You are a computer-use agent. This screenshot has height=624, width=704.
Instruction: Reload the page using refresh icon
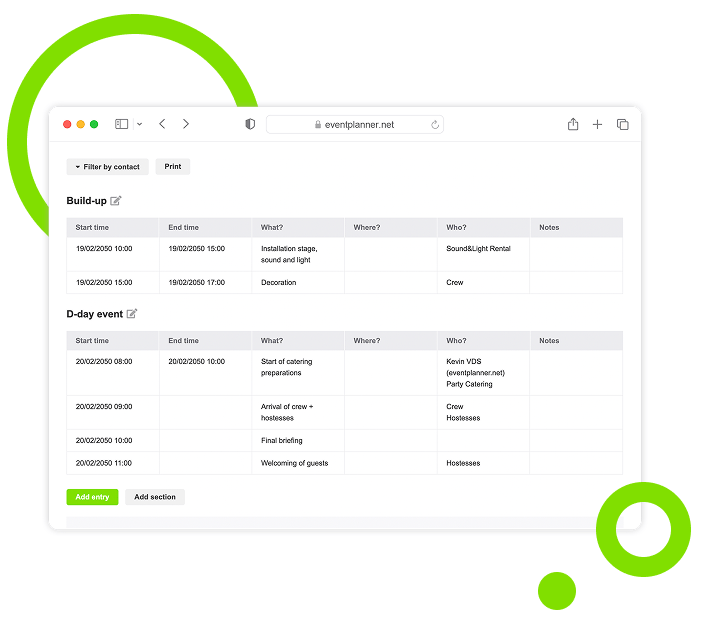[435, 125]
